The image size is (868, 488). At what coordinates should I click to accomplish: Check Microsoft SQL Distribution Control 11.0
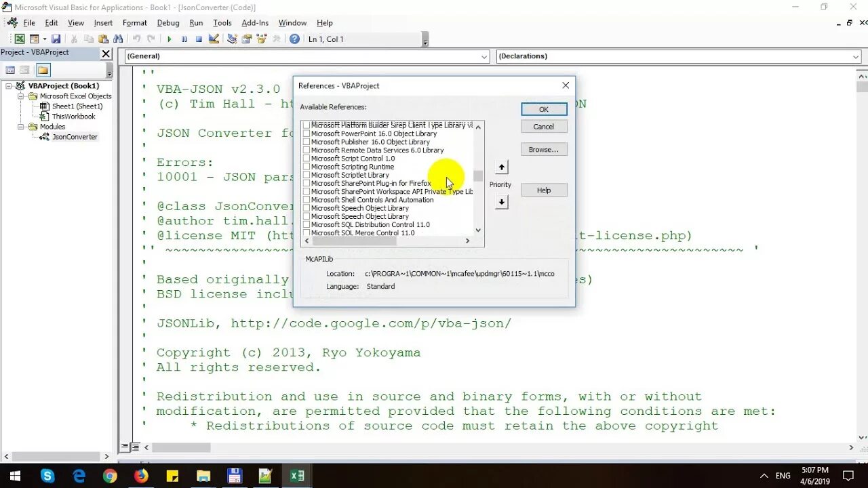(x=307, y=224)
